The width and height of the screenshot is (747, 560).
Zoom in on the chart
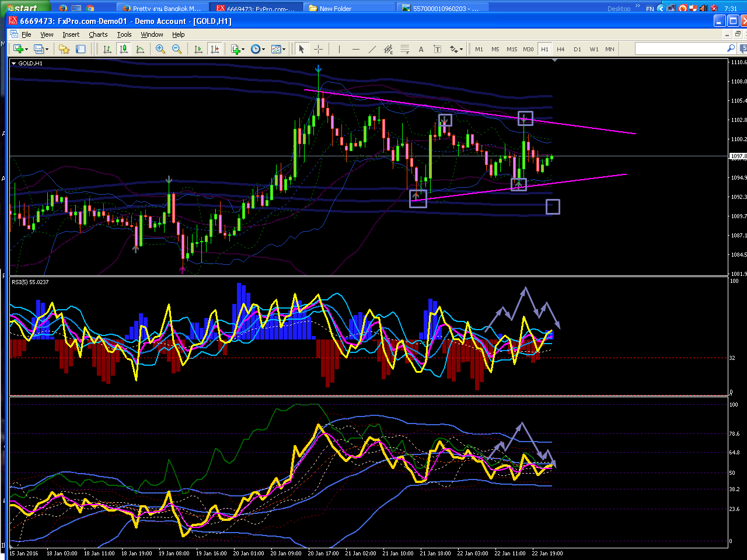[x=160, y=49]
